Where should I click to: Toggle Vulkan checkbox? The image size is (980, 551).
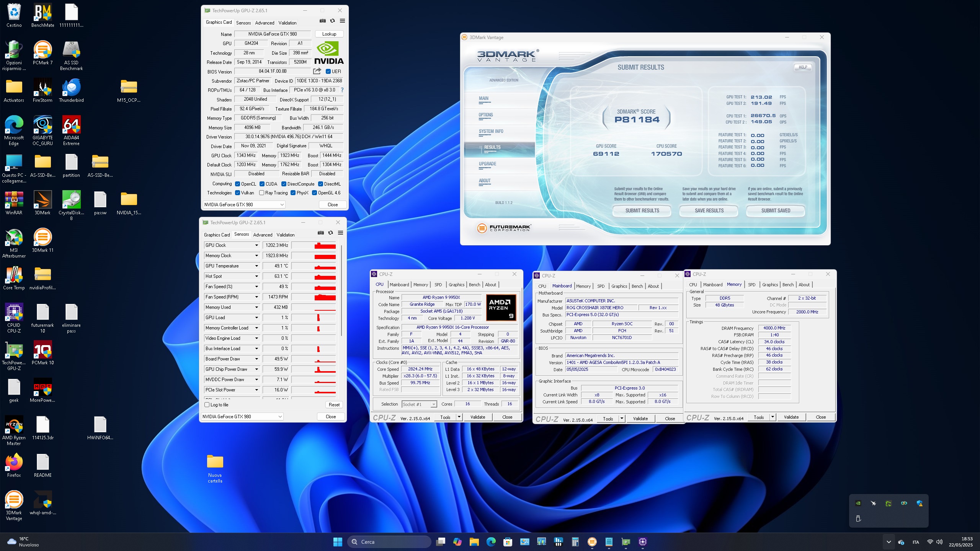[238, 193]
